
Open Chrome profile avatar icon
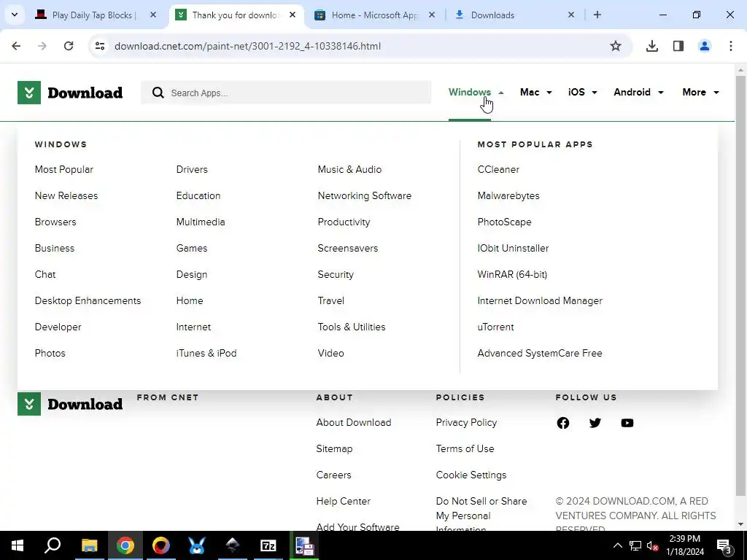[x=704, y=46]
